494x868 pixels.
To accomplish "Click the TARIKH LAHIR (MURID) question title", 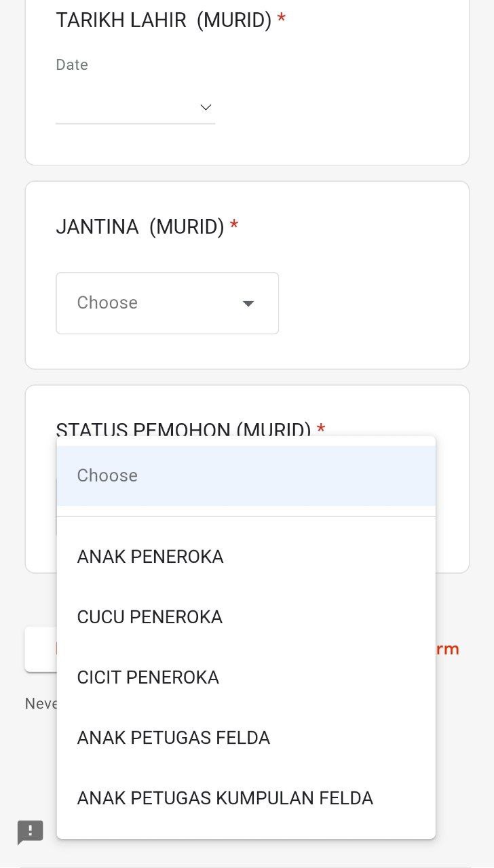I will coord(164,20).
